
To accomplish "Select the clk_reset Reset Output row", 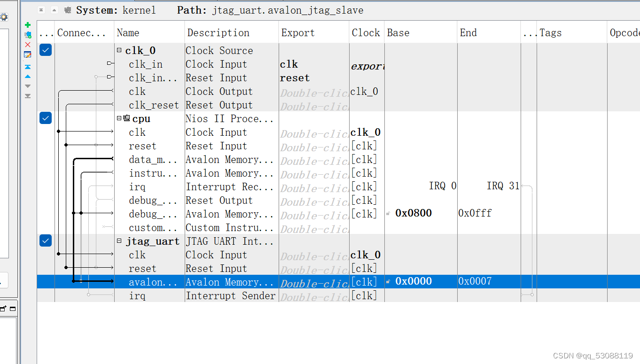I will (338, 105).
